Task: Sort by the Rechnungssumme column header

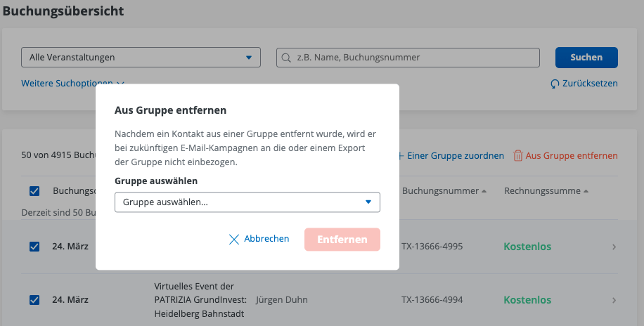Action: 542,191
